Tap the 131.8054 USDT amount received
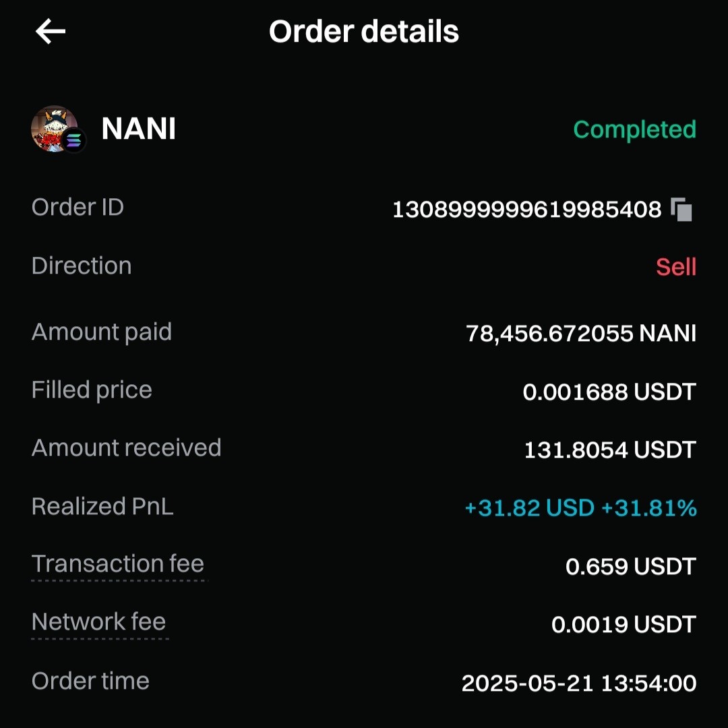 pyautogui.click(x=610, y=450)
